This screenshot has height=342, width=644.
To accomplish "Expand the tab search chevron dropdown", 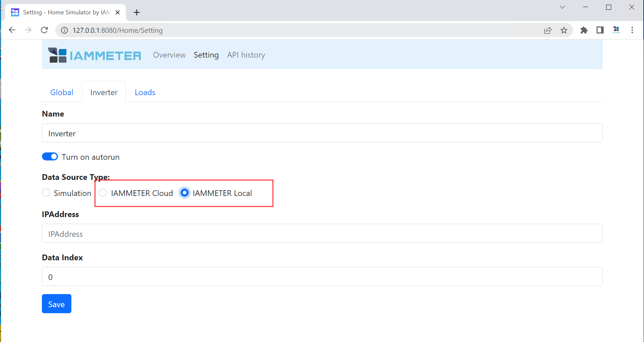I will coord(563,7).
